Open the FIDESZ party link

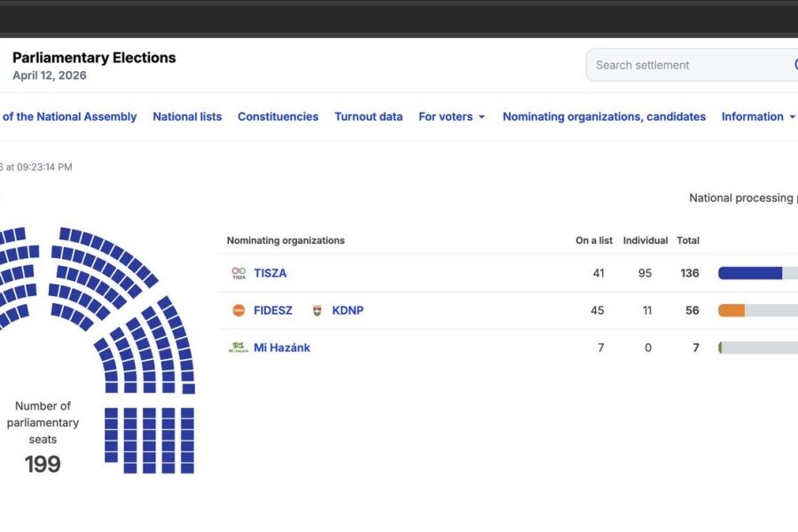[273, 310]
